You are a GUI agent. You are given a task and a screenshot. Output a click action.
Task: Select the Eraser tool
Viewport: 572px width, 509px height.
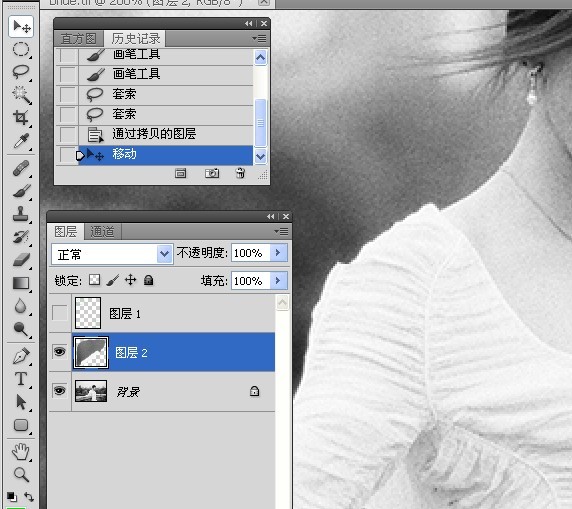click(21, 260)
